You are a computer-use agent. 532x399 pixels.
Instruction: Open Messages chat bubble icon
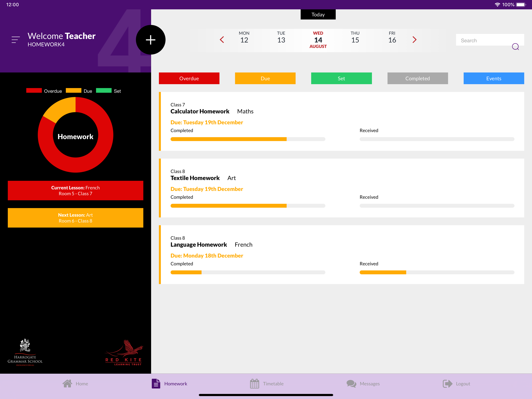(351, 384)
